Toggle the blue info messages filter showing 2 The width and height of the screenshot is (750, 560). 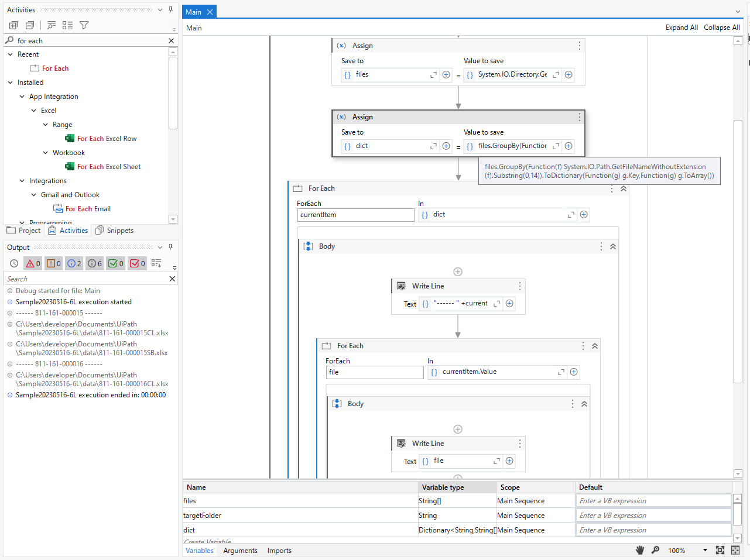tap(74, 264)
